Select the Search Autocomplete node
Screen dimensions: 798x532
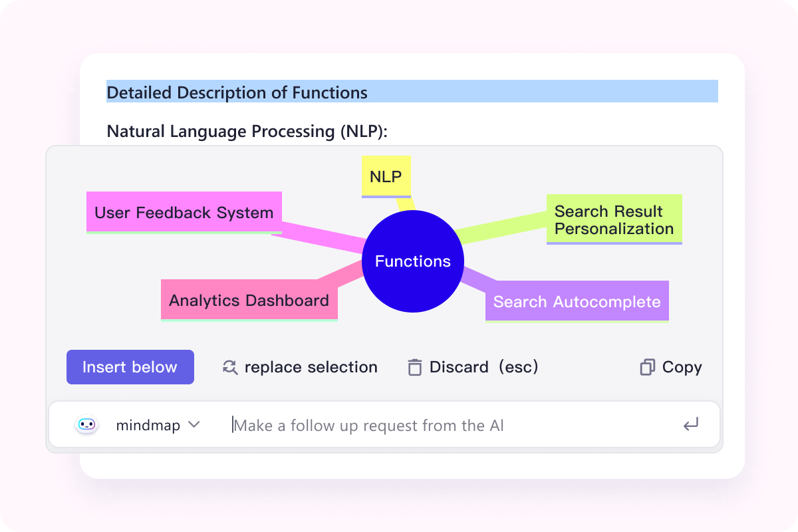pos(577,302)
